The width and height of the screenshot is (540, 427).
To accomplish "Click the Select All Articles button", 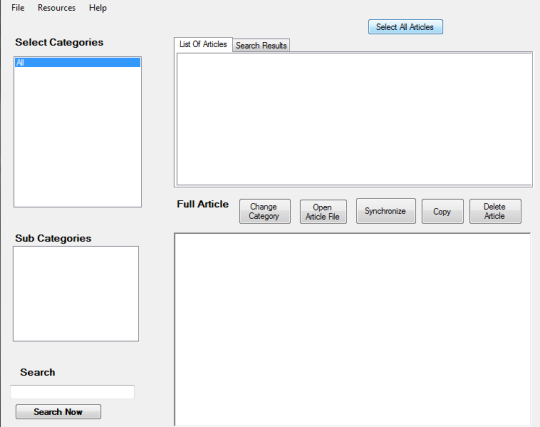I will (x=405, y=27).
